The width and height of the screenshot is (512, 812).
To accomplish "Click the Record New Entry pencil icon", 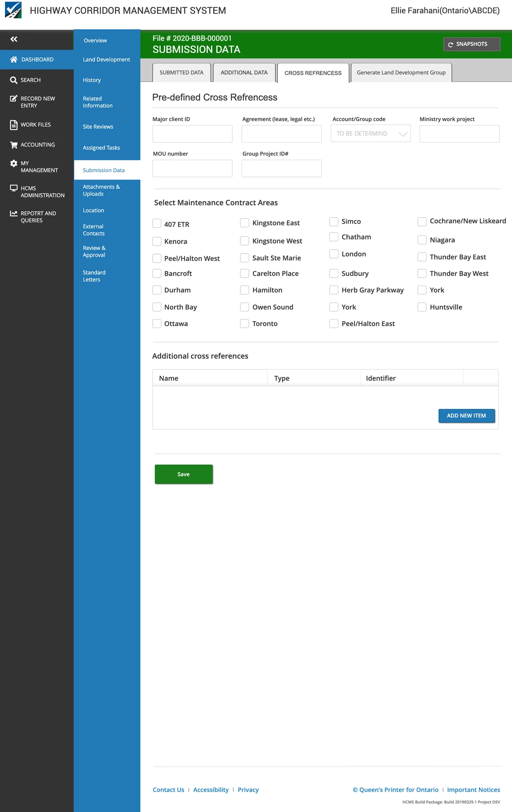I will tap(14, 98).
